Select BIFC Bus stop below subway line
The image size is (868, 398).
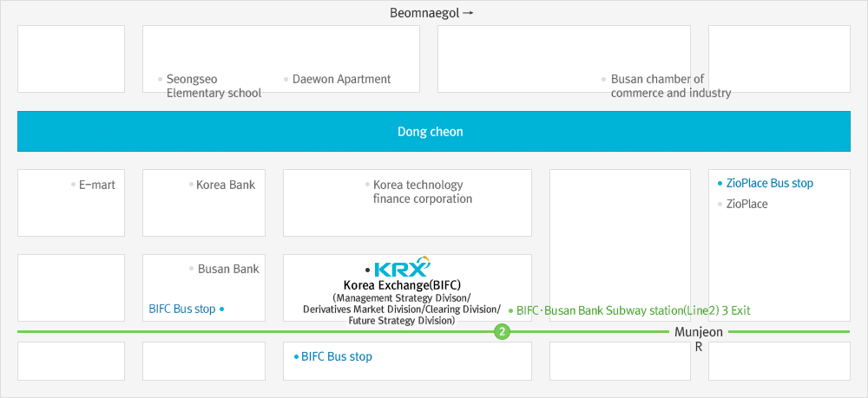click(337, 356)
